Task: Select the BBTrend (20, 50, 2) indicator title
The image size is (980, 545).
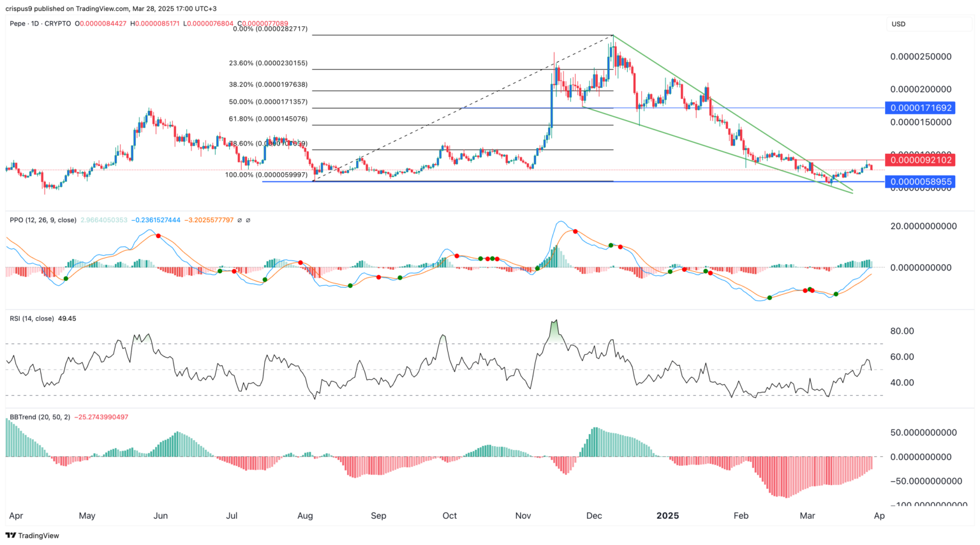Action: [40, 417]
